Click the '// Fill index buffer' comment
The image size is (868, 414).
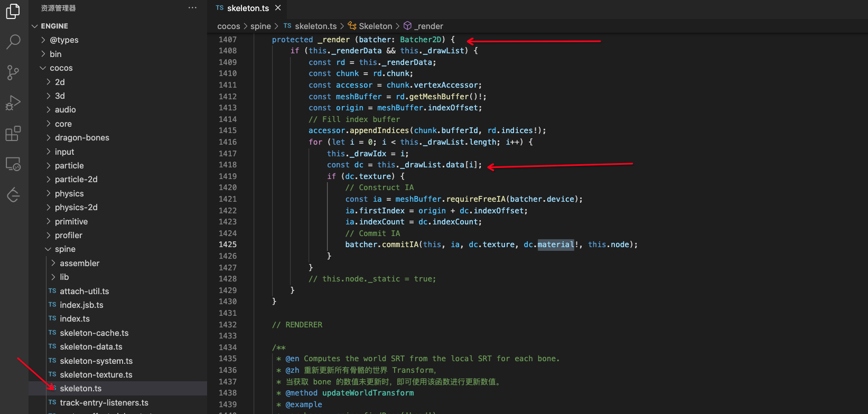click(354, 119)
